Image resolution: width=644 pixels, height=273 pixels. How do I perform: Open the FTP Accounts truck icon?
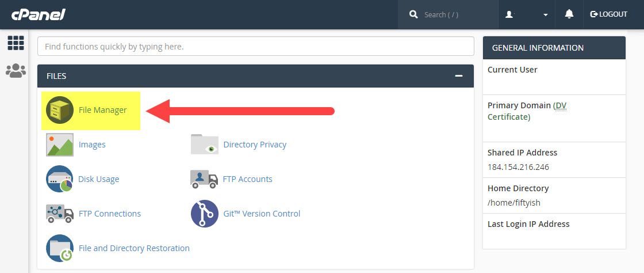coord(204,179)
